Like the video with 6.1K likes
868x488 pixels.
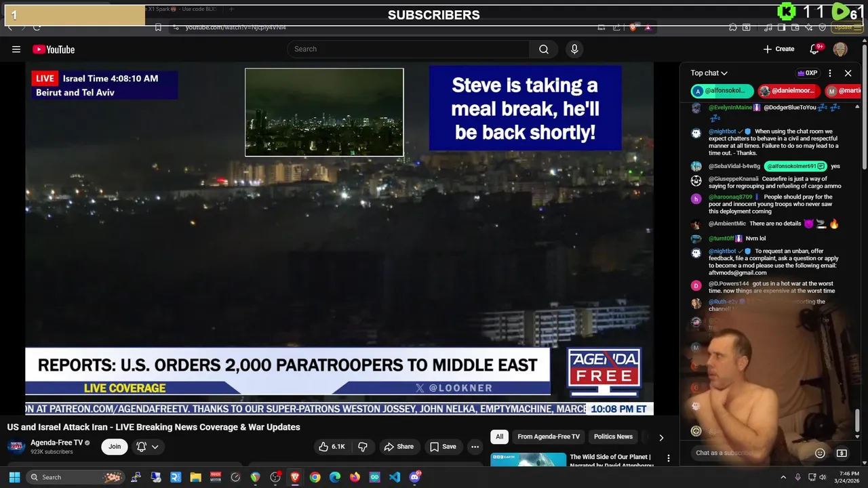pyautogui.click(x=332, y=447)
